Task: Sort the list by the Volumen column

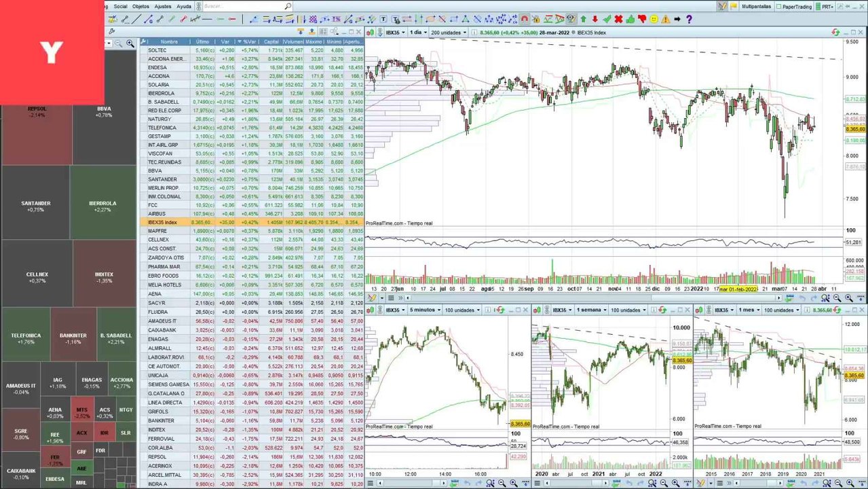Action: pos(294,42)
